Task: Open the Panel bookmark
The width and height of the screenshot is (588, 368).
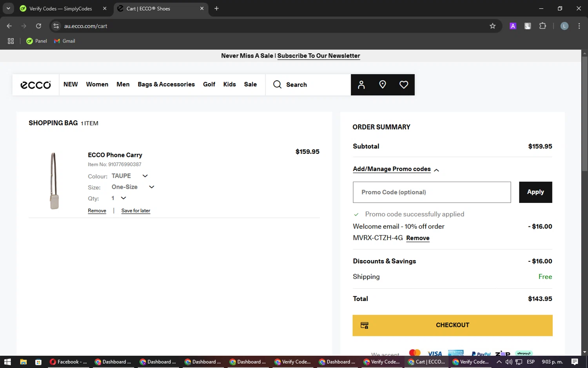Action: tap(36, 41)
